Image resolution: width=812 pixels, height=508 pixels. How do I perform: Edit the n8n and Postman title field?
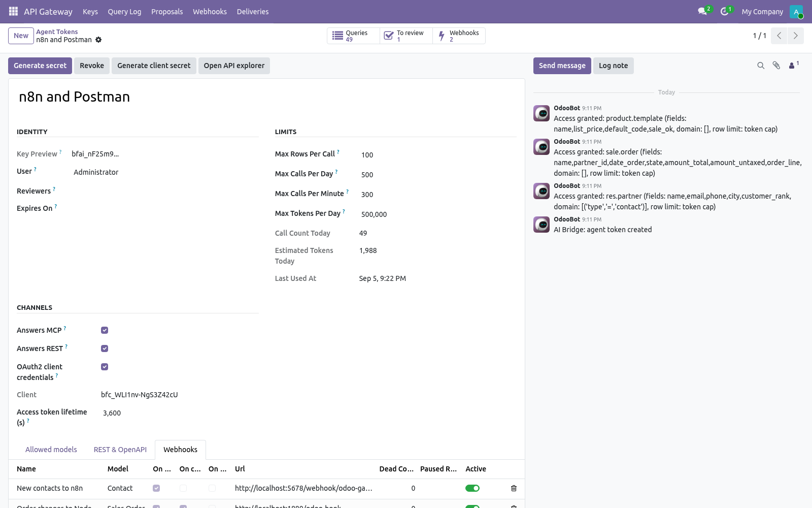266,97
